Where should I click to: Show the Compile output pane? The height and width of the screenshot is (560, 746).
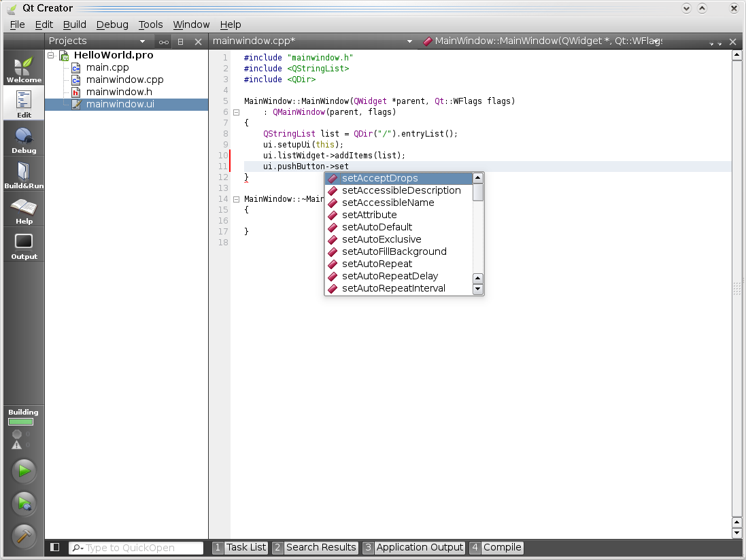coord(496,548)
